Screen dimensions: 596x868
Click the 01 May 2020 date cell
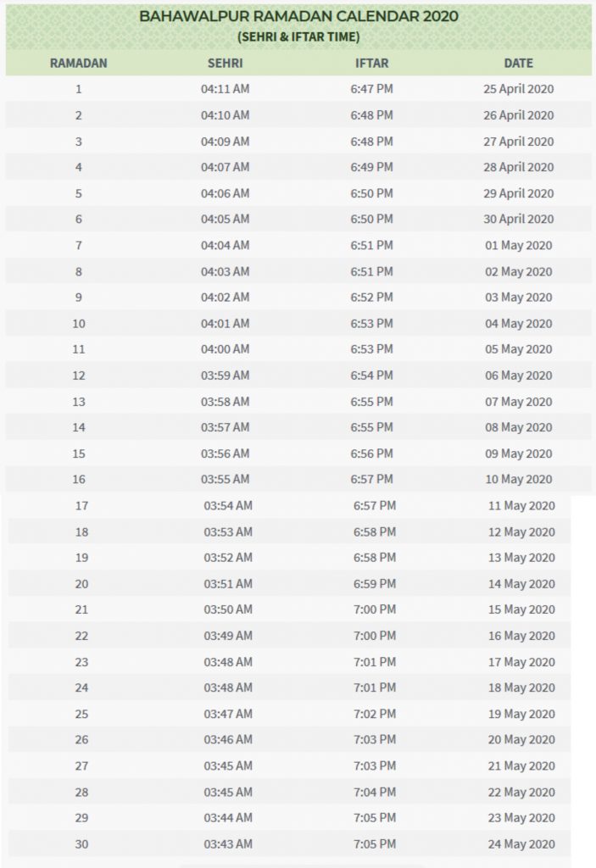(x=518, y=245)
